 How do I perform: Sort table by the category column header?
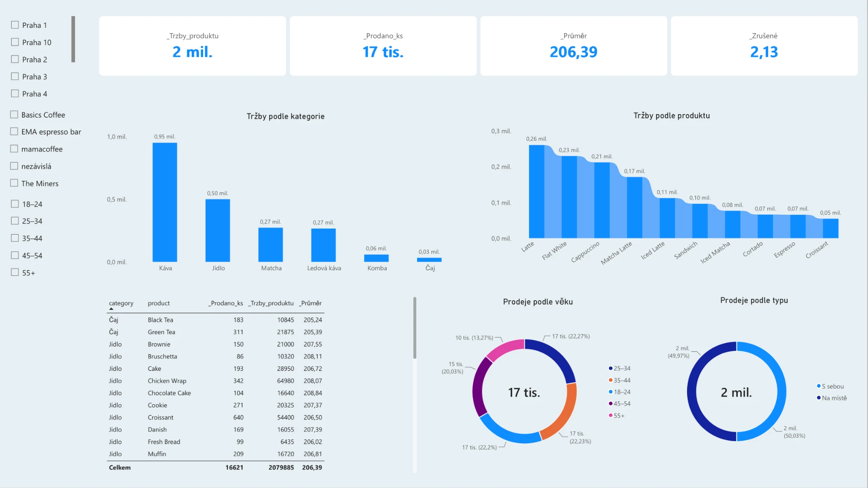[x=121, y=303]
